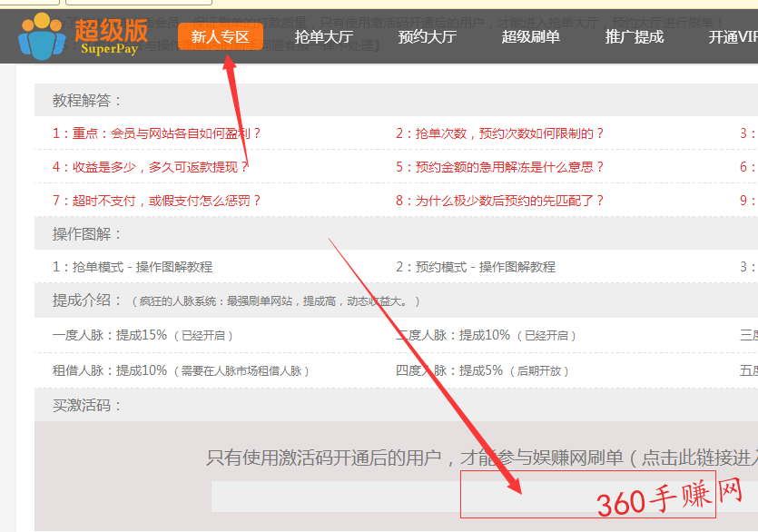Open FAQ 8 about 后预约的先匹配
The height and width of the screenshot is (532, 758).
(x=499, y=201)
